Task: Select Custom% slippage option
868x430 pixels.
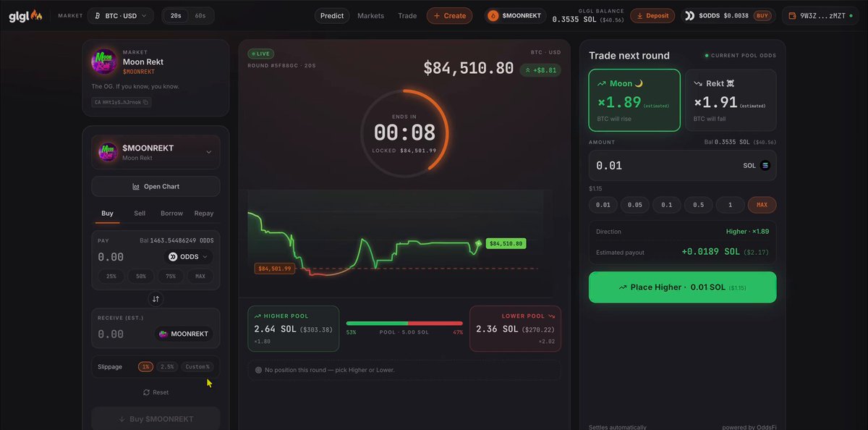Action: (197, 367)
